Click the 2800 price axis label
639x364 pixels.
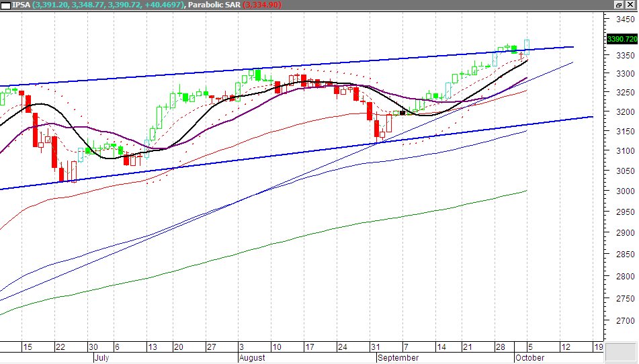coord(625,277)
